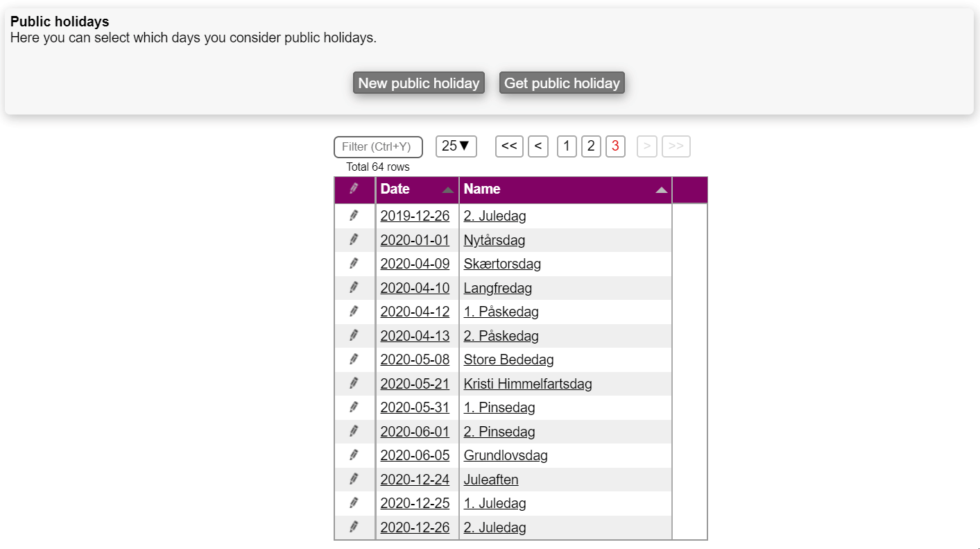Image resolution: width=980 pixels, height=549 pixels.
Task: Open the rows-per-page dropdown showing 25
Action: click(456, 146)
